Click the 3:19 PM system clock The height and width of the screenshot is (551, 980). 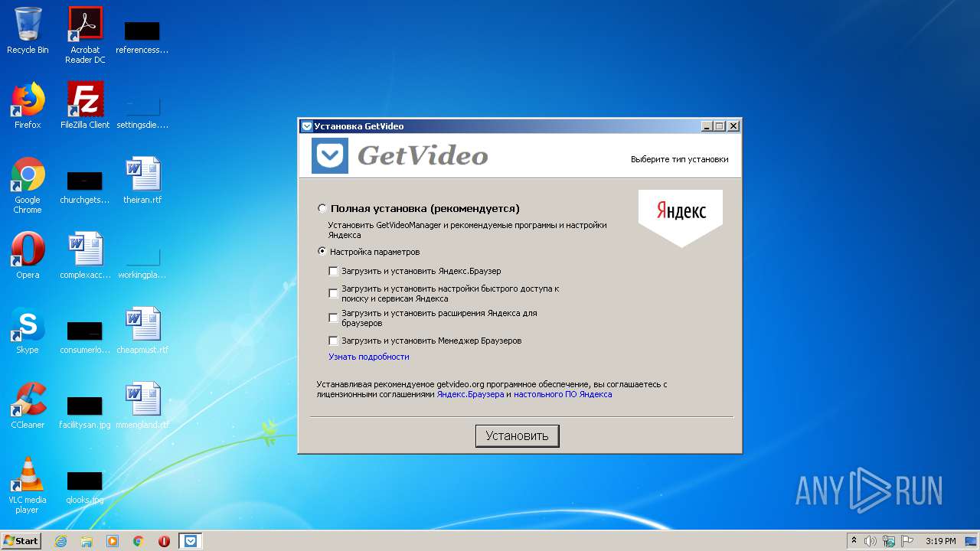click(940, 541)
